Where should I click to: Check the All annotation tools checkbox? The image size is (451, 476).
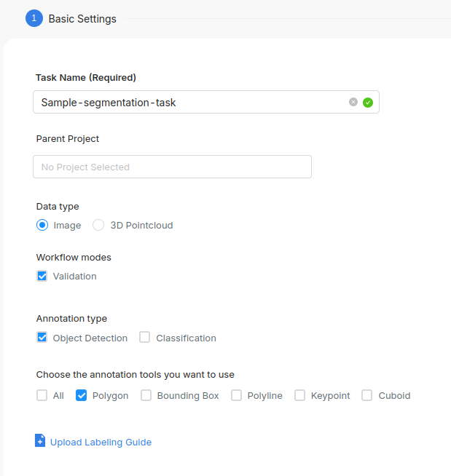(x=42, y=396)
